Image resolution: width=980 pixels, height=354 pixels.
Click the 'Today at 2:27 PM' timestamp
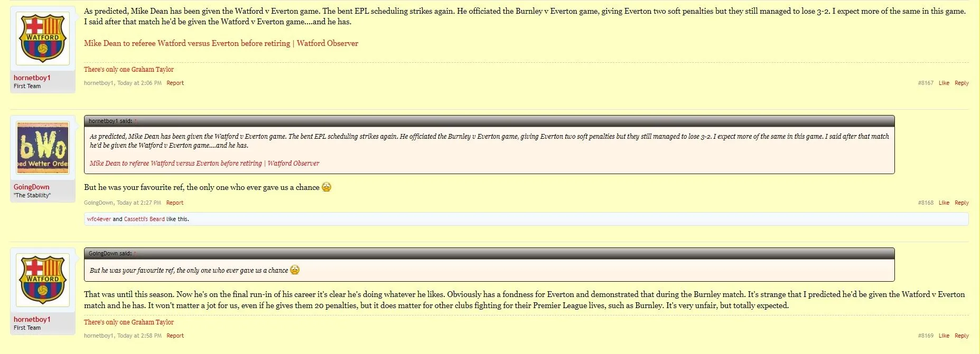[x=139, y=203]
